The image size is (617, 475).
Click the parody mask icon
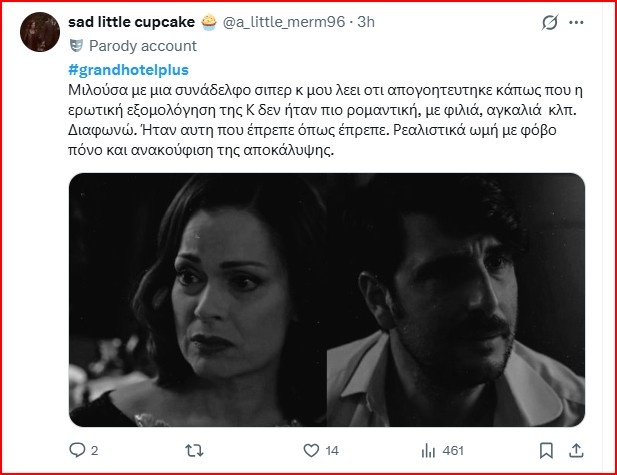point(76,46)
